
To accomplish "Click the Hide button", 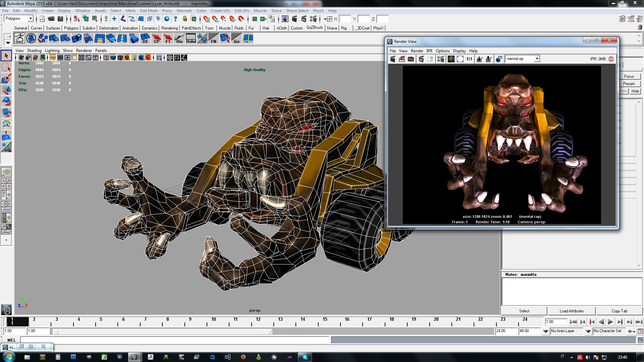I will click(635, 91).
